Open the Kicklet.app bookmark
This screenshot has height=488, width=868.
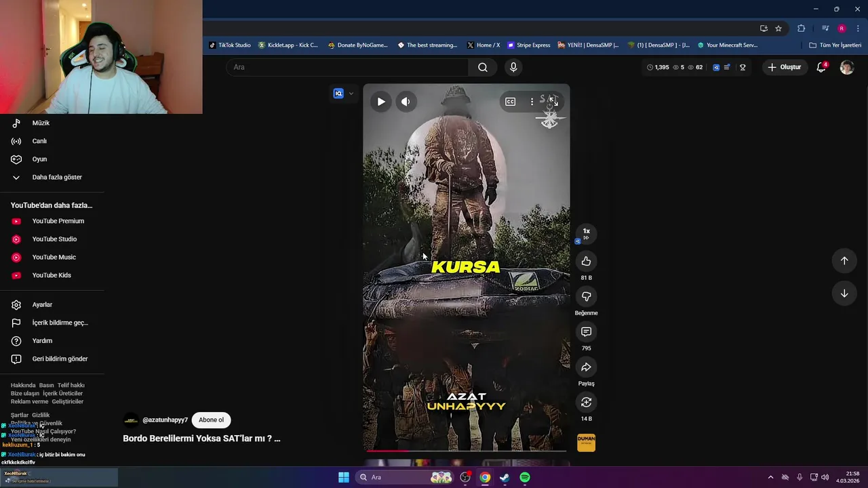pyautogui.click(x=288, y=45)
